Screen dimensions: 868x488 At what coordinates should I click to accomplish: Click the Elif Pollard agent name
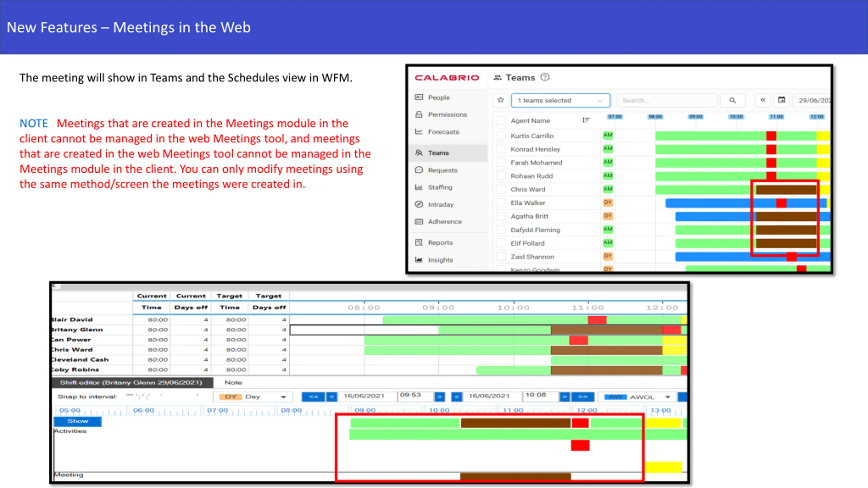528,243
